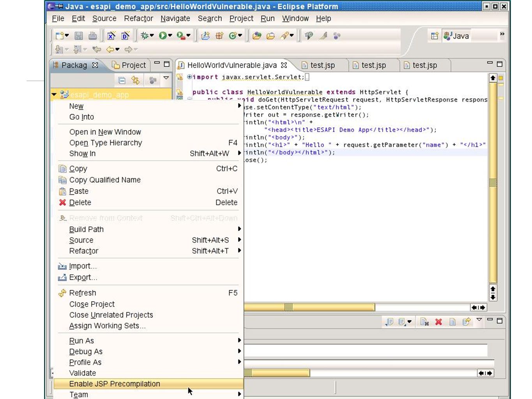Click the green Run icon in the toolbar
The image size is (532, 399).
163,36
